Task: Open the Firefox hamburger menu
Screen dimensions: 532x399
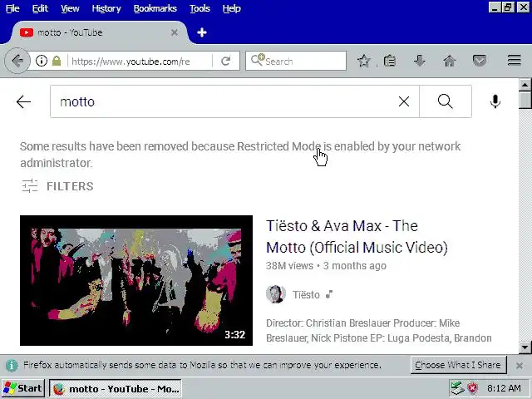Action: (515, 61)
